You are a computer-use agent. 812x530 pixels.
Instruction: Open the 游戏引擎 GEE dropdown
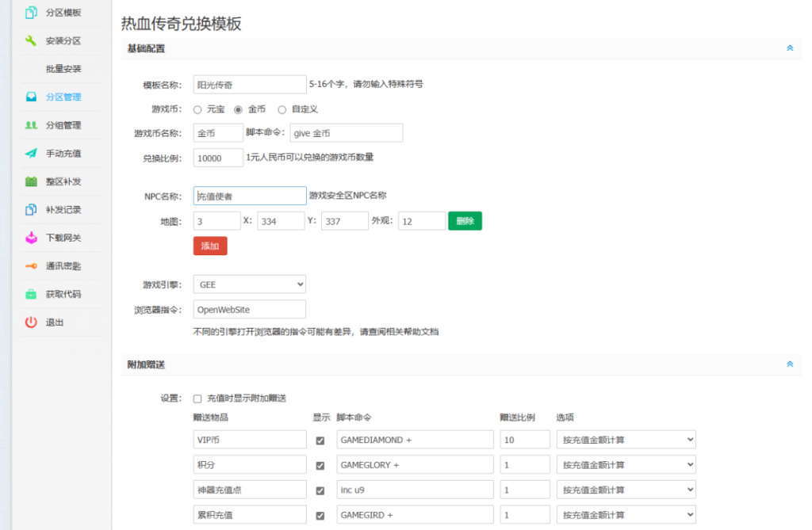point(249,284)
